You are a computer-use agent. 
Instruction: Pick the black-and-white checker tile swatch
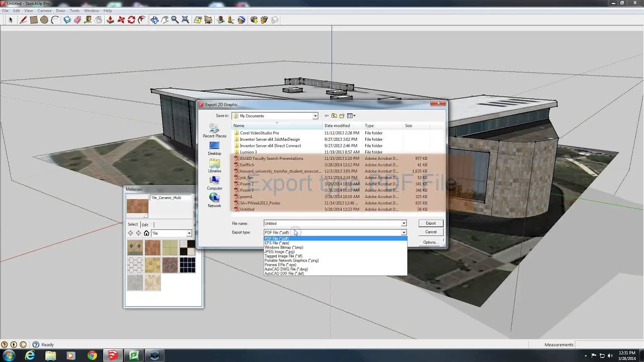[187, 248]
